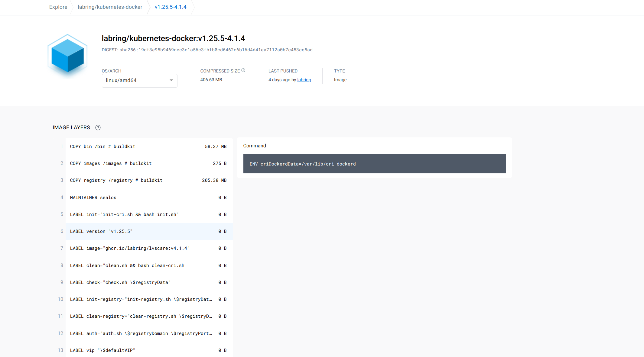Click the info icon next to COMPRESSED SIZE

[243, 70]
